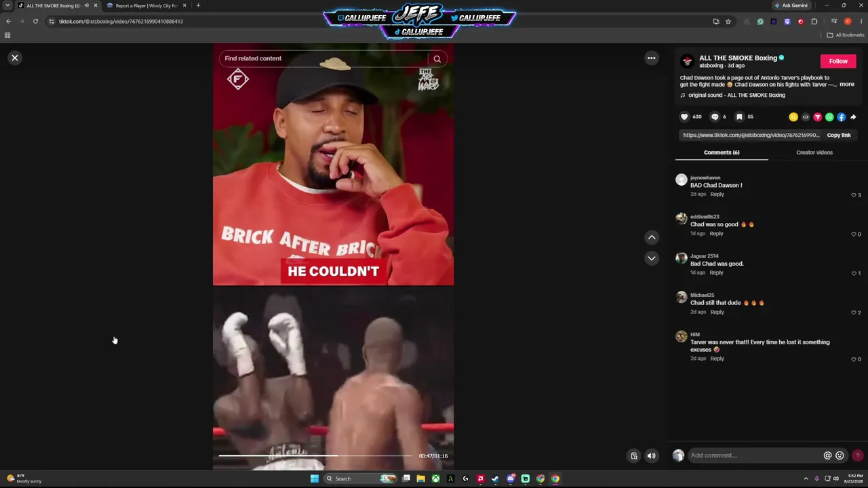The height and width of the screenshot is (488, 868).
Task: Follow ALL THE SMOKE Boxing
Action: tap(838, 61)
